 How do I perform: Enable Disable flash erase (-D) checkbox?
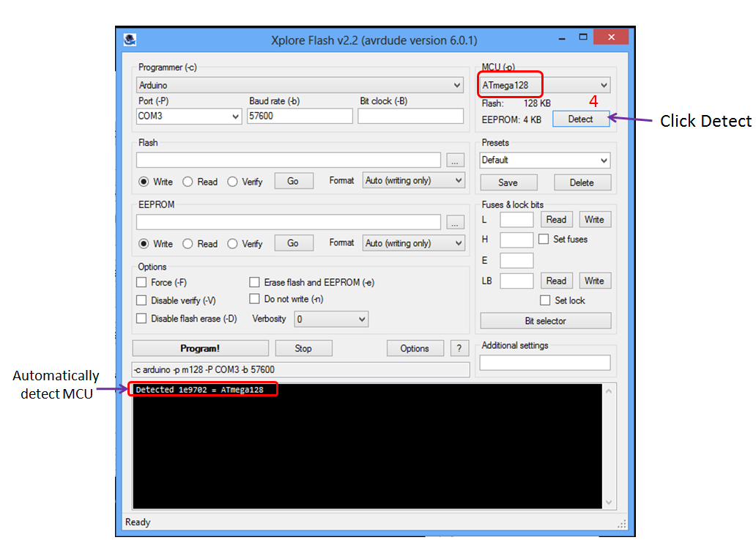point(141,318)
